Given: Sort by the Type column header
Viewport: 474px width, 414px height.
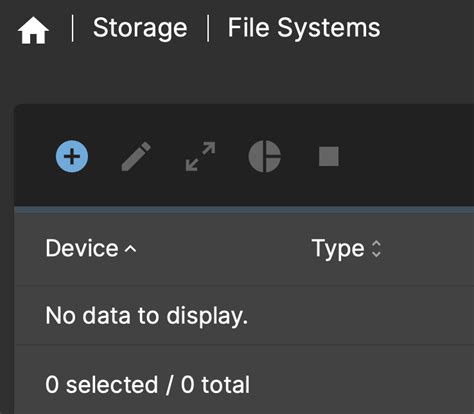Looking at the screenshot, I should pos(338,249).
